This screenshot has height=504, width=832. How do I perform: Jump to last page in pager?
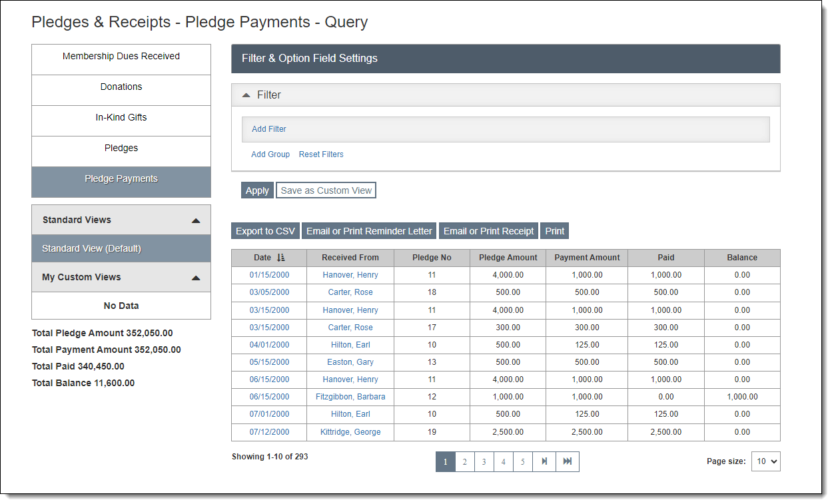(568, 461)
